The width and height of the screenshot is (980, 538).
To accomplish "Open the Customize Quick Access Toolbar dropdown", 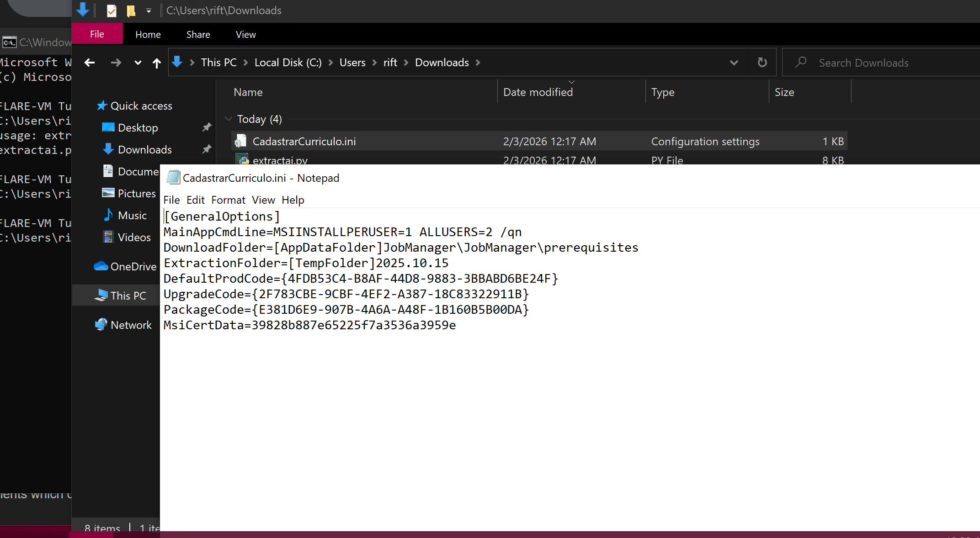I will click(x=149, y=11).
